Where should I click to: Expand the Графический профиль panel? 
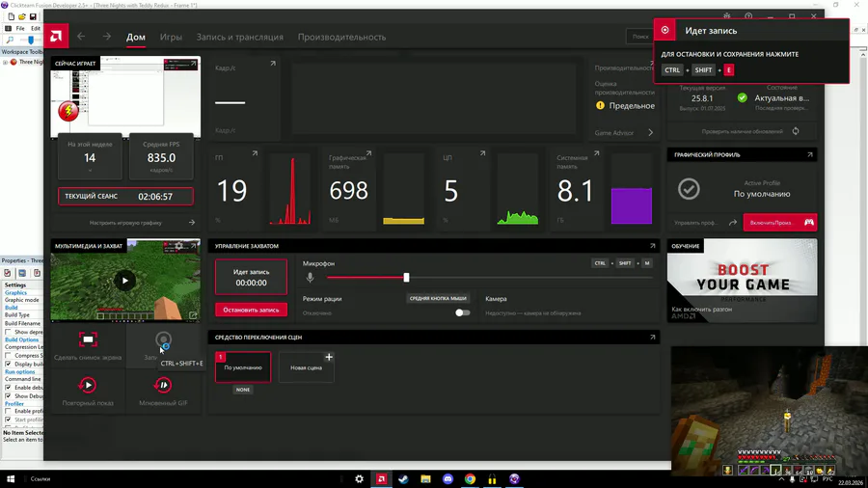(810, 155)
